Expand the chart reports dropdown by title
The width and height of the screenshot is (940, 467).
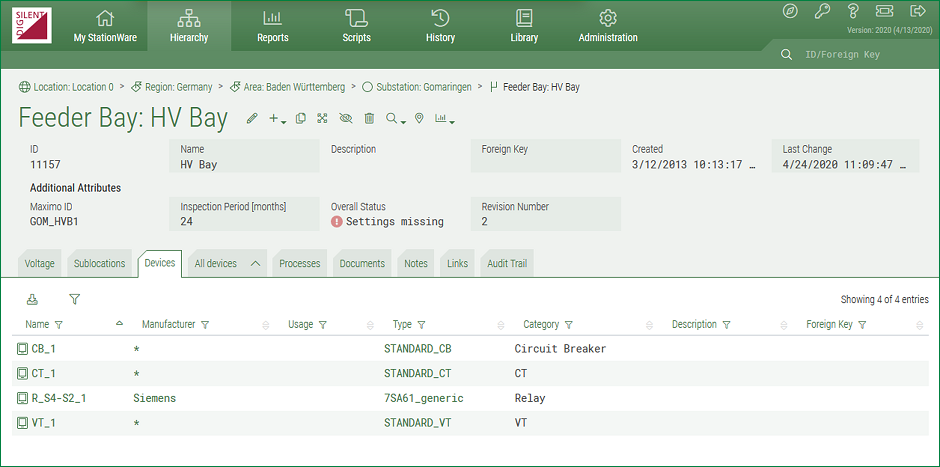445,119
